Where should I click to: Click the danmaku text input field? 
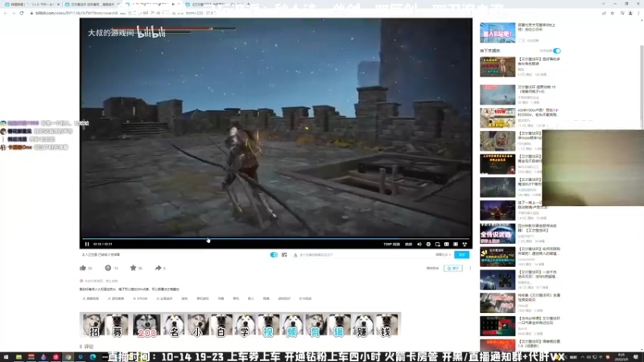click(361, 255)
